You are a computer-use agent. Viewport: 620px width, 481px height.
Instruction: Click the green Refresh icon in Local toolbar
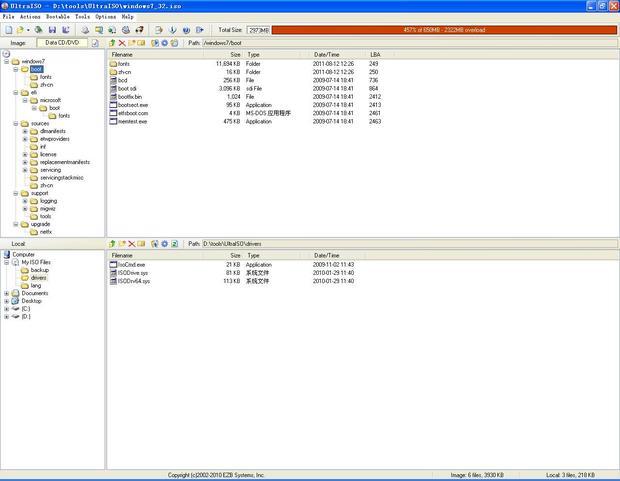(174, 244)
